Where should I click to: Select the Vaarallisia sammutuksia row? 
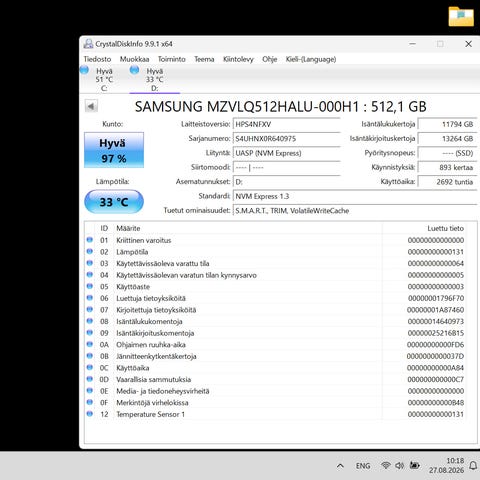tap(275, 379)
